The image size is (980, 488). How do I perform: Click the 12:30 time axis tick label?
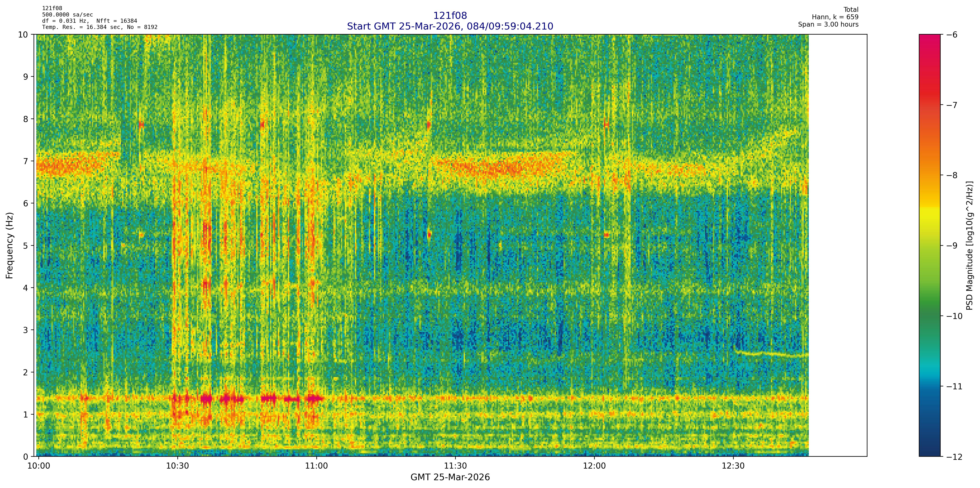733,466
